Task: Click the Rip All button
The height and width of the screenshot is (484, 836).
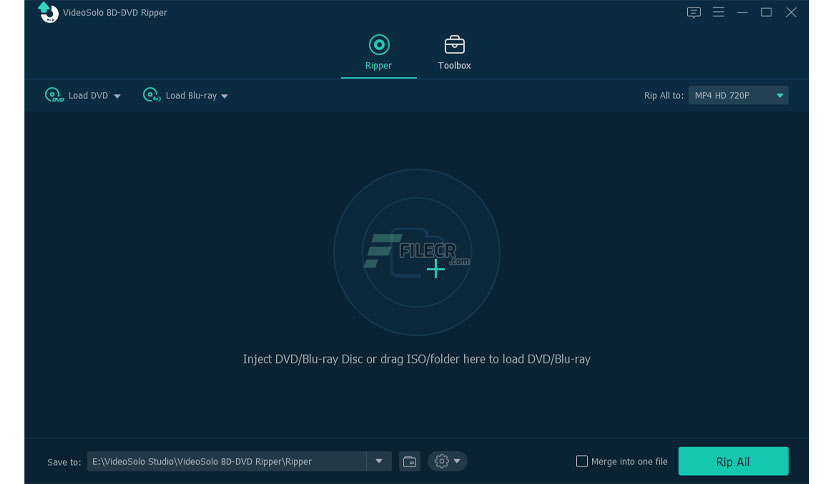Action: (733, 461)
